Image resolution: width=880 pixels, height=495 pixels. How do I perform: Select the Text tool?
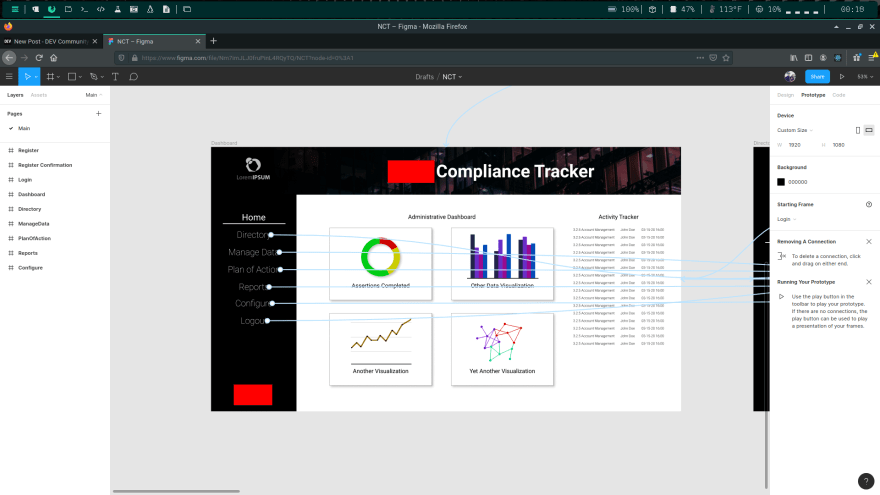[x=115, y=76]
